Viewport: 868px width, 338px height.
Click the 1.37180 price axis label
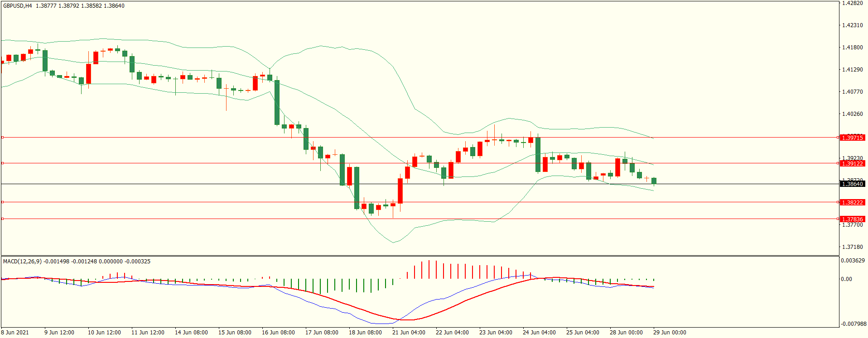click(x=852, y=247)
